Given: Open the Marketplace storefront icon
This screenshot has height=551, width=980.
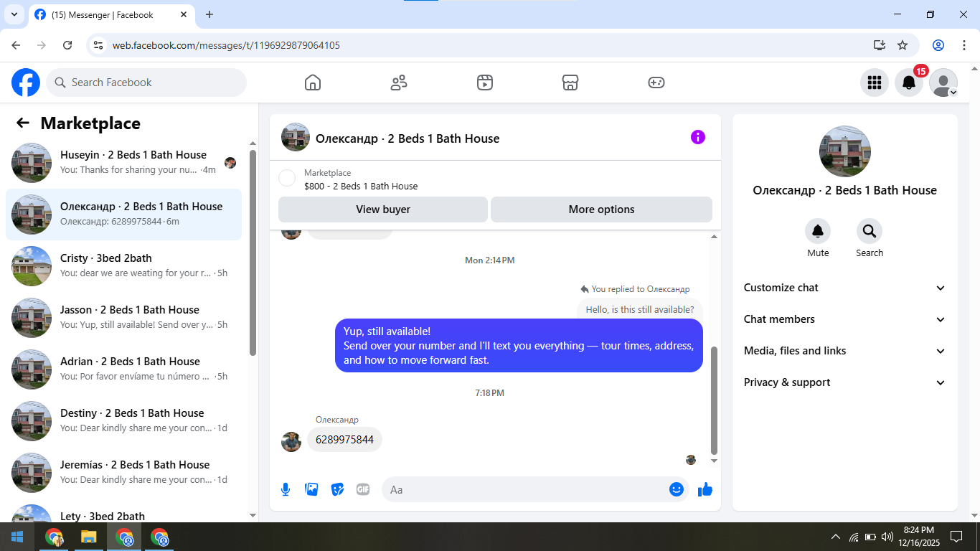Looking at the screenshot, I should [570, 83].
